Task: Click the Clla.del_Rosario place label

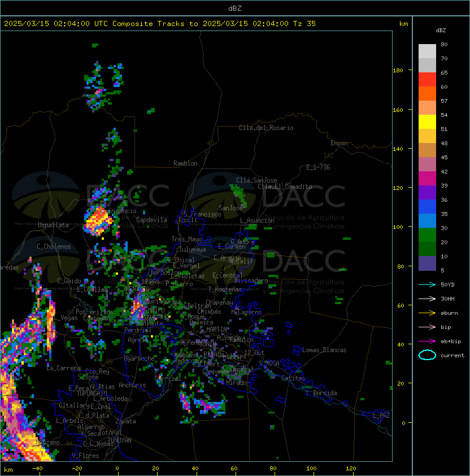Action: click(266, 128)
